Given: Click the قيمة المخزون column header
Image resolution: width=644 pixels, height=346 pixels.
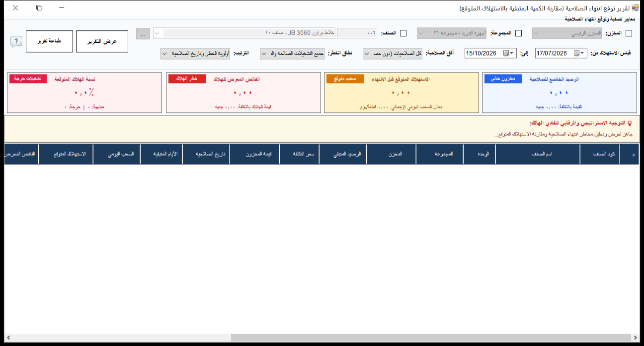Looking at the screenshot, I should click(254, 154).
